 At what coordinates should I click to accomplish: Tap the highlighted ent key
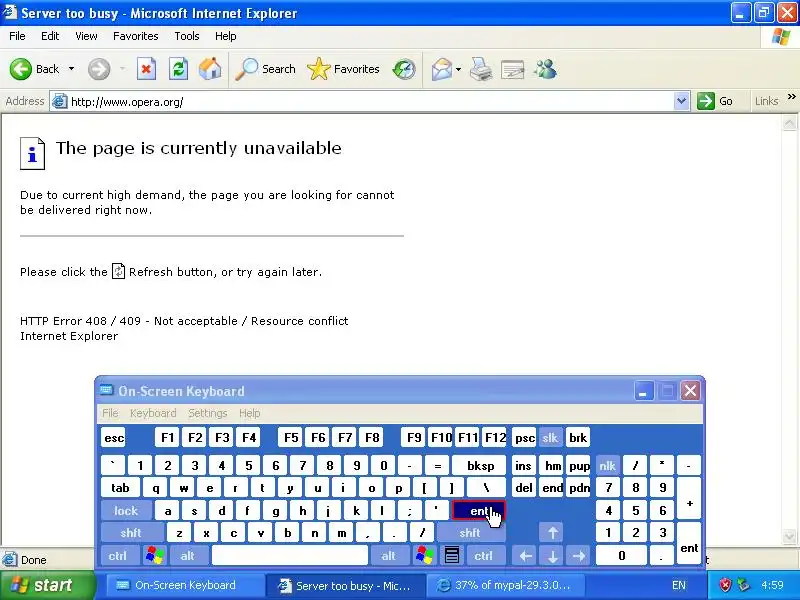point(478,511)
